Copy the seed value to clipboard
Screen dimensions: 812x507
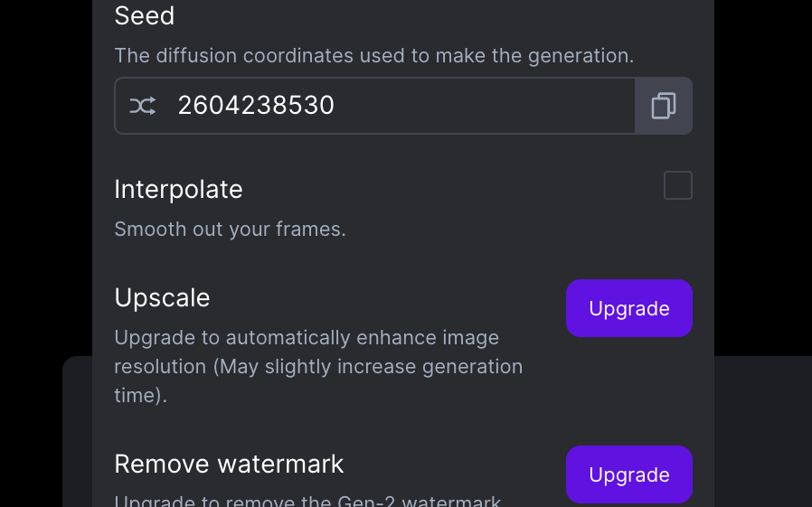point(664,106)
